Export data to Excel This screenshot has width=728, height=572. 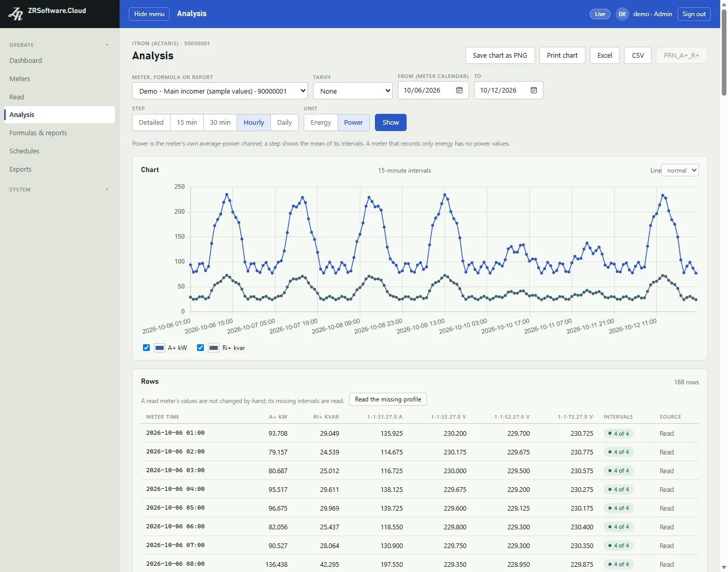coord(605,56)
